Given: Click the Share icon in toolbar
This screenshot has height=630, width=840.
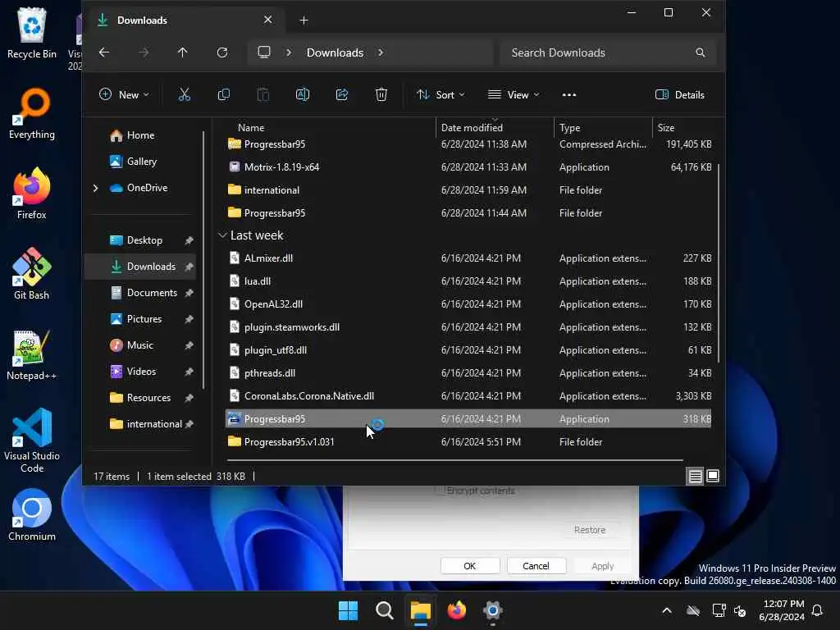Looking at the screenshot, I should pos(342,95).
